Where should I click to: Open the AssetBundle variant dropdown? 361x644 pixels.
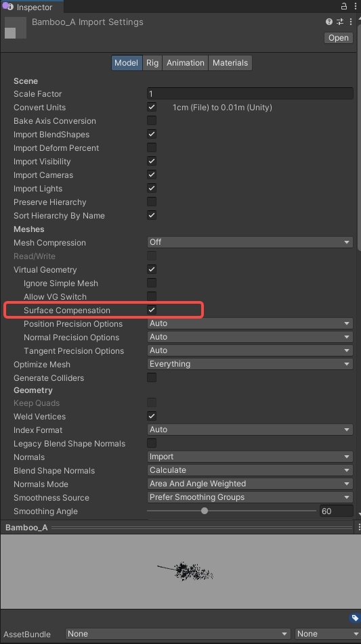pos(328,634)
